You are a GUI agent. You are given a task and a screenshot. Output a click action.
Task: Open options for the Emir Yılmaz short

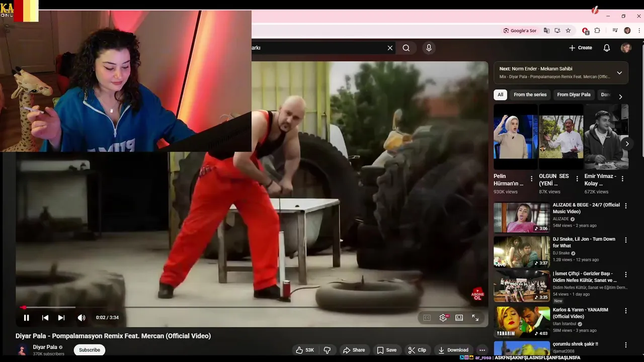622,179
